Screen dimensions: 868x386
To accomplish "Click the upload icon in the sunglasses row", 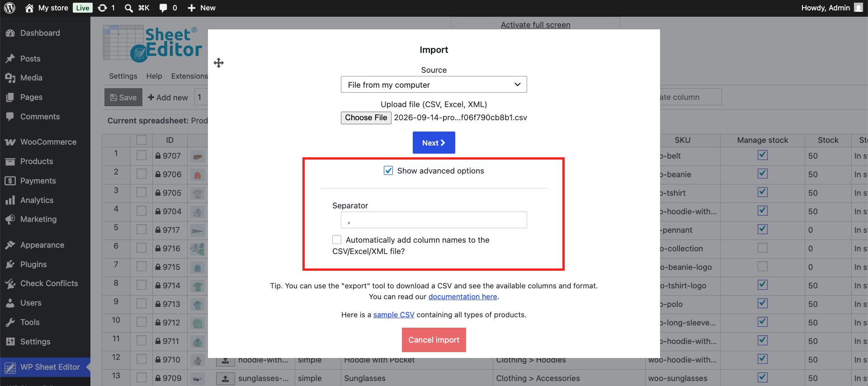I will (225, 378).
